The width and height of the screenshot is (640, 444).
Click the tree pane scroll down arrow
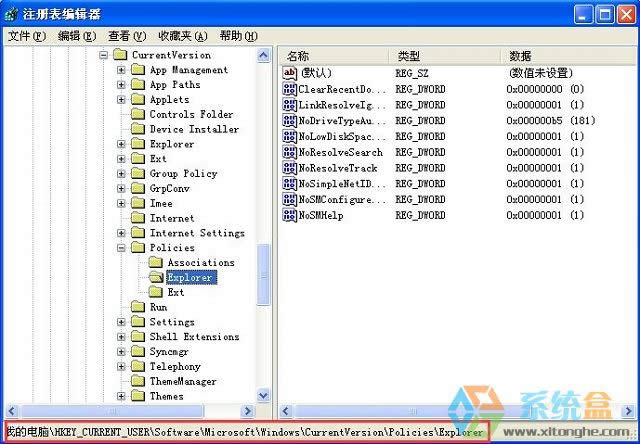click(x=264, y=395)
